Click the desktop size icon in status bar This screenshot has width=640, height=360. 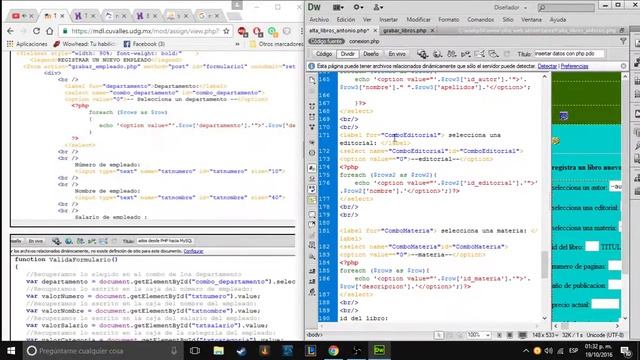522,335
